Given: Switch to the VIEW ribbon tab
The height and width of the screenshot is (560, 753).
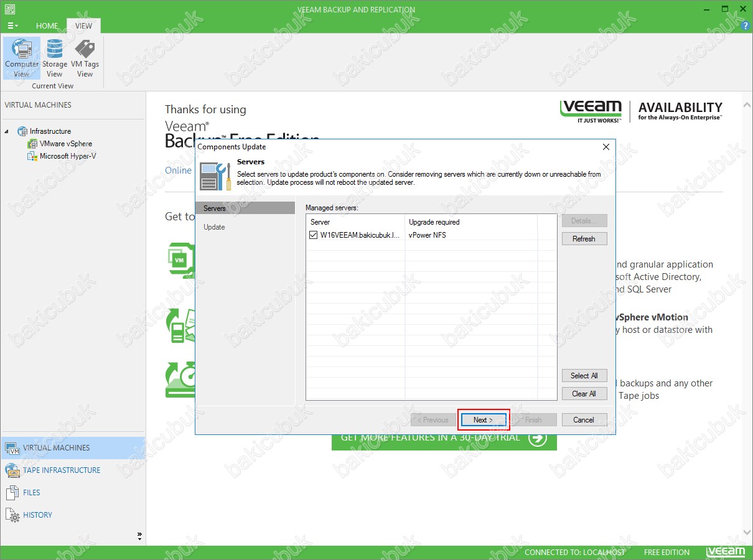Looking at the screenshot, I should tap(83, 26).
